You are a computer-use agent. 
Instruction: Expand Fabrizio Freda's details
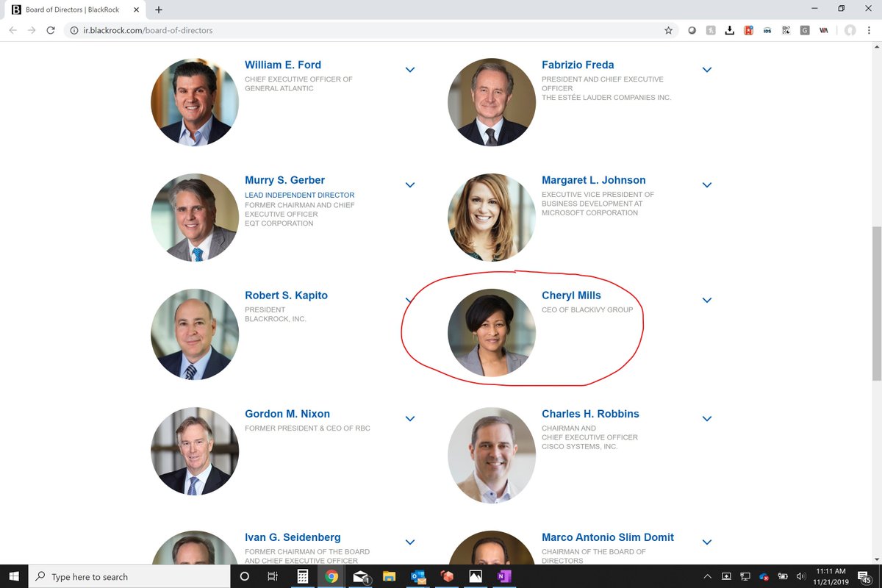[707, 70]
